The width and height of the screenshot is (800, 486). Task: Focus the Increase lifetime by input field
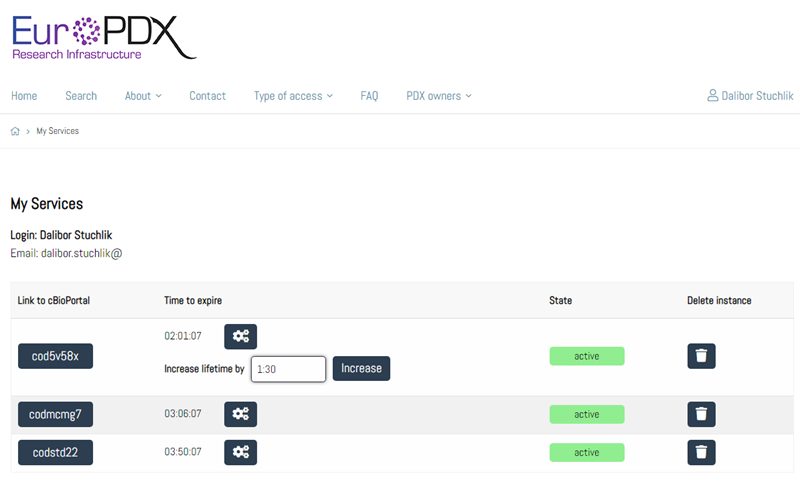click(x=288, y=369)
